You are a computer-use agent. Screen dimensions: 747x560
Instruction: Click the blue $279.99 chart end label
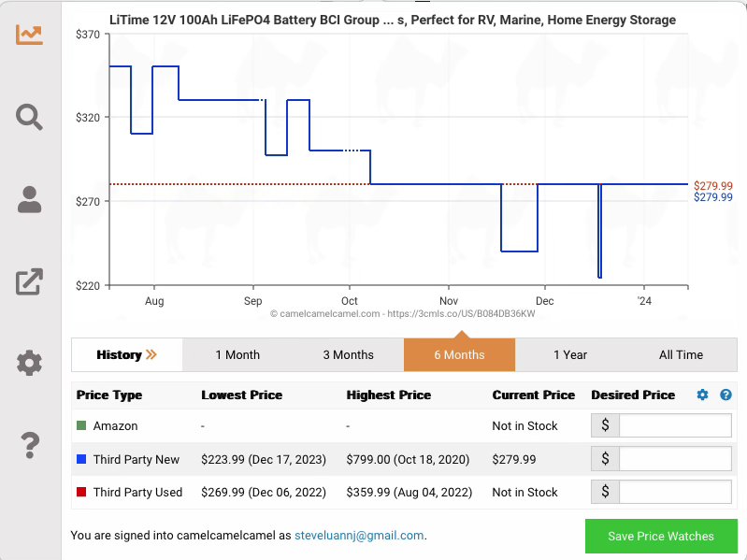[x=712, y=197]
